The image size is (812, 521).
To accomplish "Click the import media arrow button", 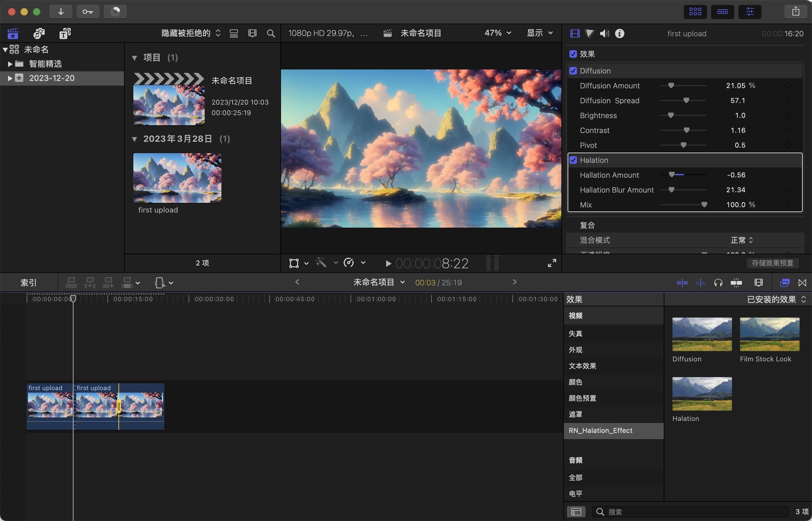I will [60, 11].
